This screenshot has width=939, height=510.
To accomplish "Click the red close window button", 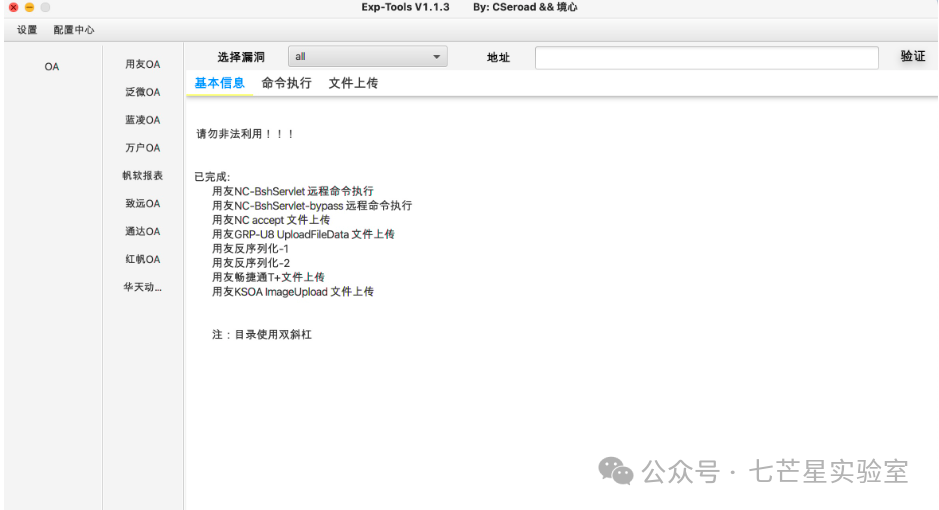I will coord(13,7).
